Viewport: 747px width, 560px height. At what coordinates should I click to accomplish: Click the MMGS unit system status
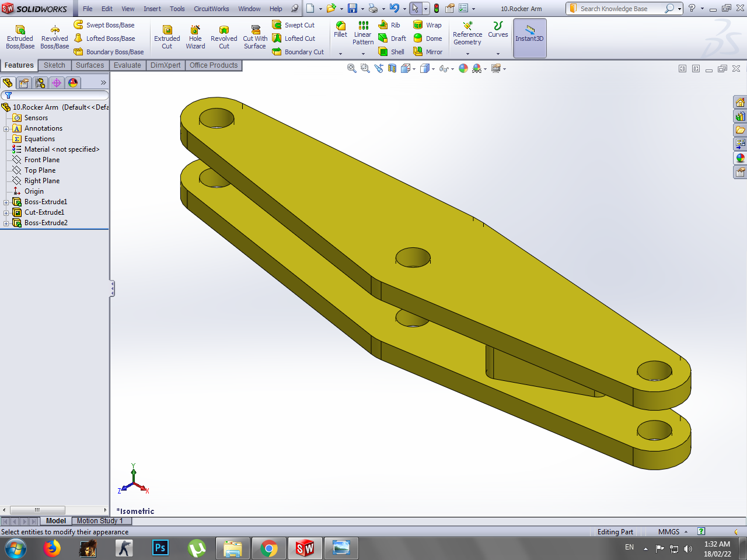669,532
